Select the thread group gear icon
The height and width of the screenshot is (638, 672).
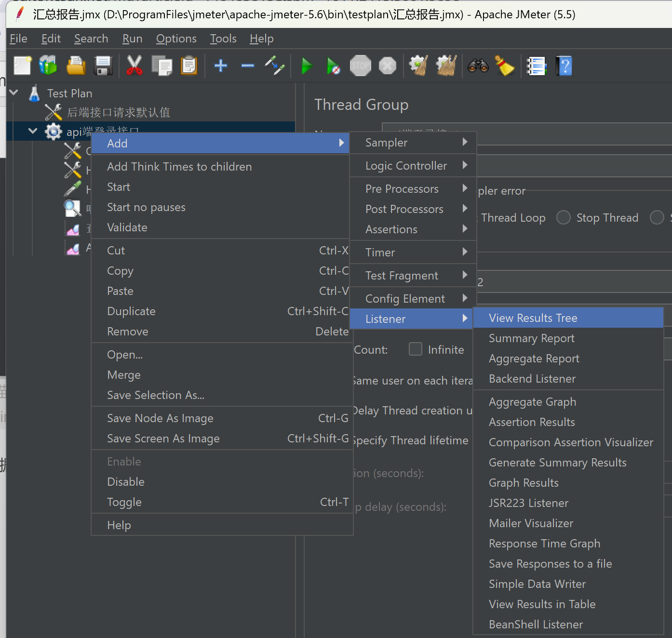pyautogui.click(x=53, y=132)
